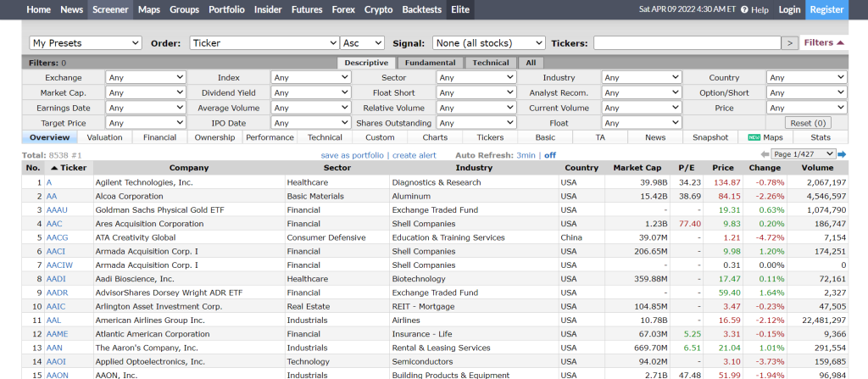Click Agilent Technologies, Inc. company cell
The image size is (868, 379).
point(189,182)
